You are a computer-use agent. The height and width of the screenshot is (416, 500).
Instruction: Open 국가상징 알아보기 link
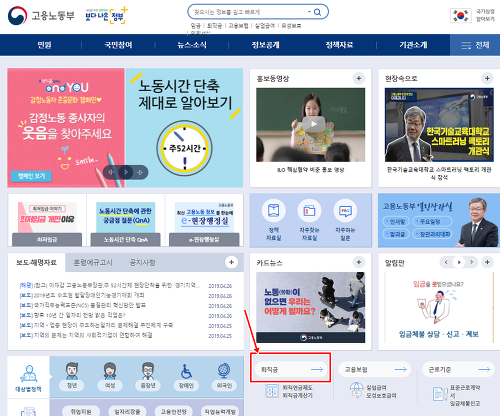tap(485, 15)
